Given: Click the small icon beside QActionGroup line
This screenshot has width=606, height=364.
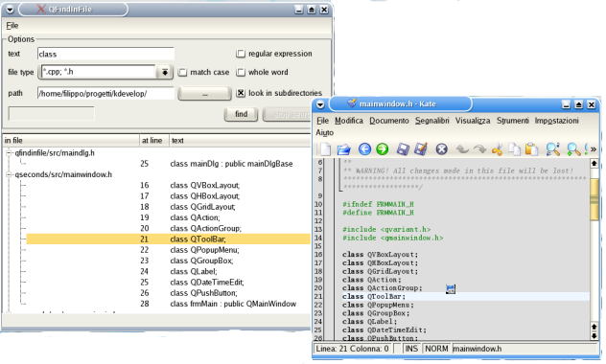Looking at the screenshot, I should point(451,288).
